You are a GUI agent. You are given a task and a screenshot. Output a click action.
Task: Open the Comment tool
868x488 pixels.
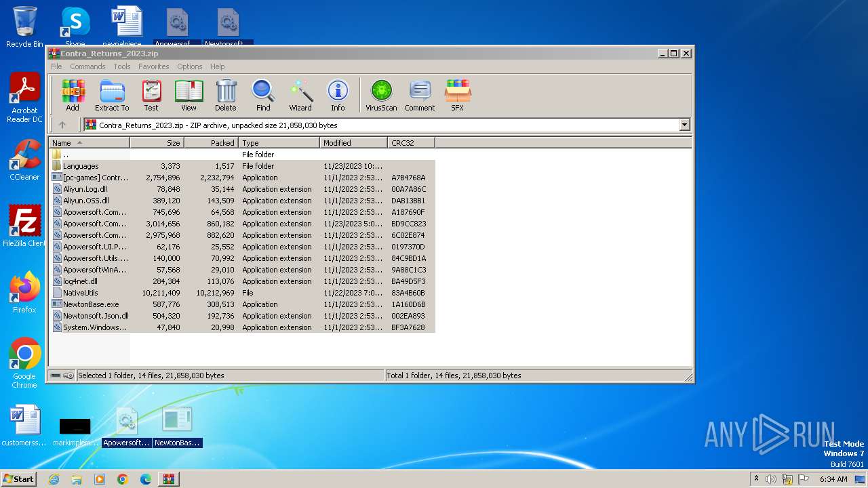point(420,96)
